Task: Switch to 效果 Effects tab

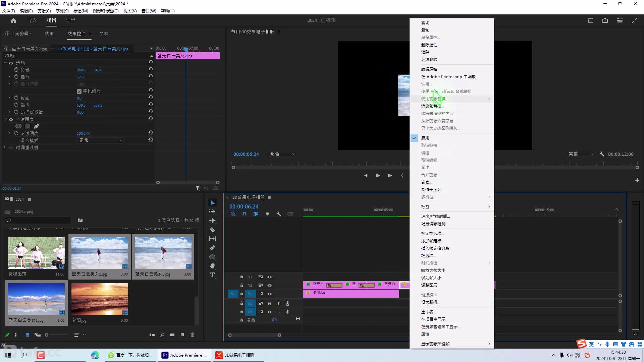Action: click(x=49, y=34)
